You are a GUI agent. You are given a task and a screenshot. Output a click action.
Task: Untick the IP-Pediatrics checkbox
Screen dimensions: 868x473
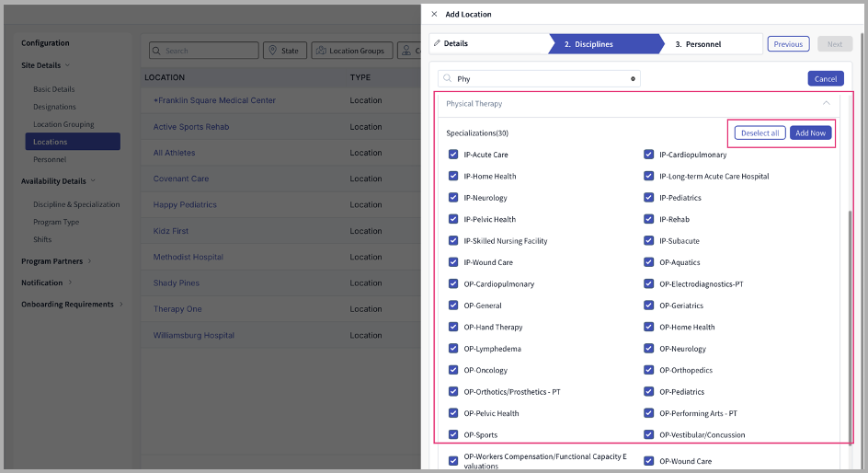pyautogui.click(x=649, y=198)
